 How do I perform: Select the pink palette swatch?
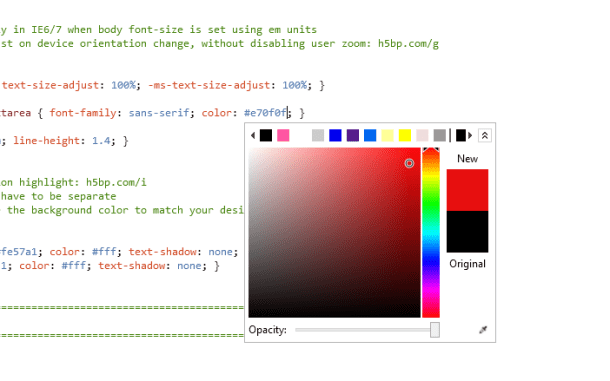283,135
